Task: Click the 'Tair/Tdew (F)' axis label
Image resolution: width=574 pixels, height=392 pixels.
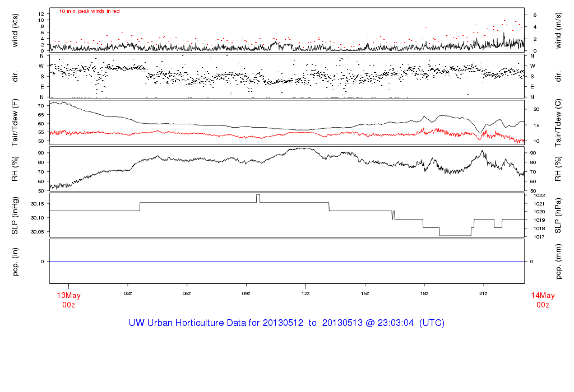Action: coord(15,123)
